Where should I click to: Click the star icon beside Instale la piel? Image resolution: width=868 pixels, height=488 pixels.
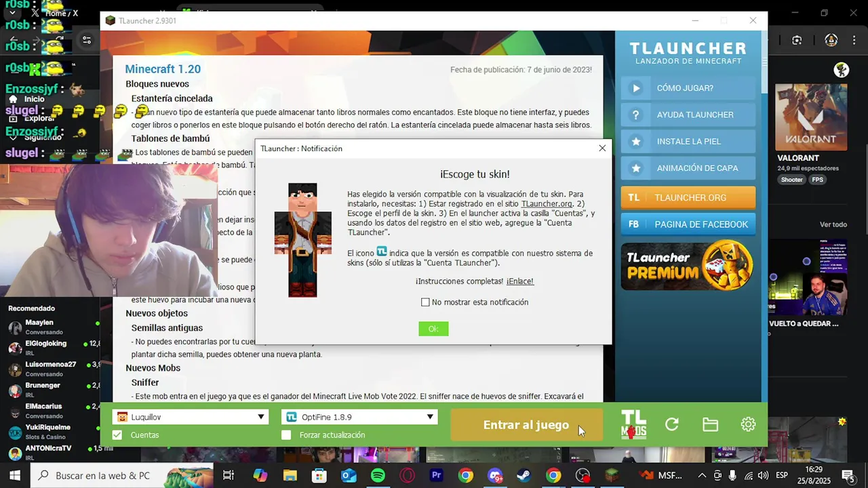pyautogui.click(x=635, y=142)
